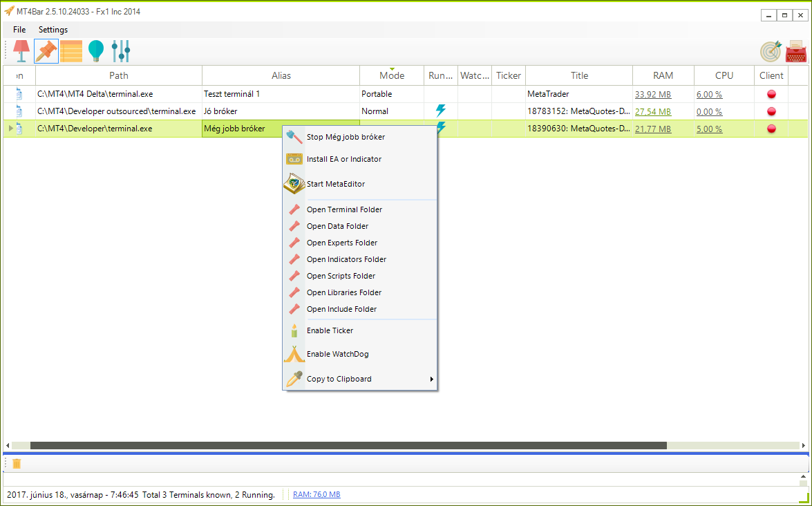Click the rocket icon in the title bar
The image size is (812, 506).
9,11
